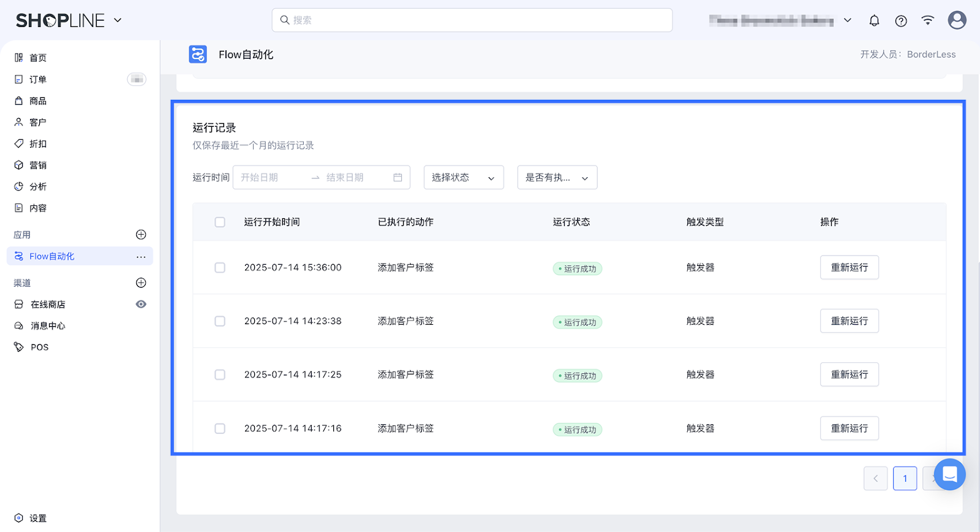Tick the checkbox for the 14:17:16 record
The image size is (980, 532).
click(220, 428)
